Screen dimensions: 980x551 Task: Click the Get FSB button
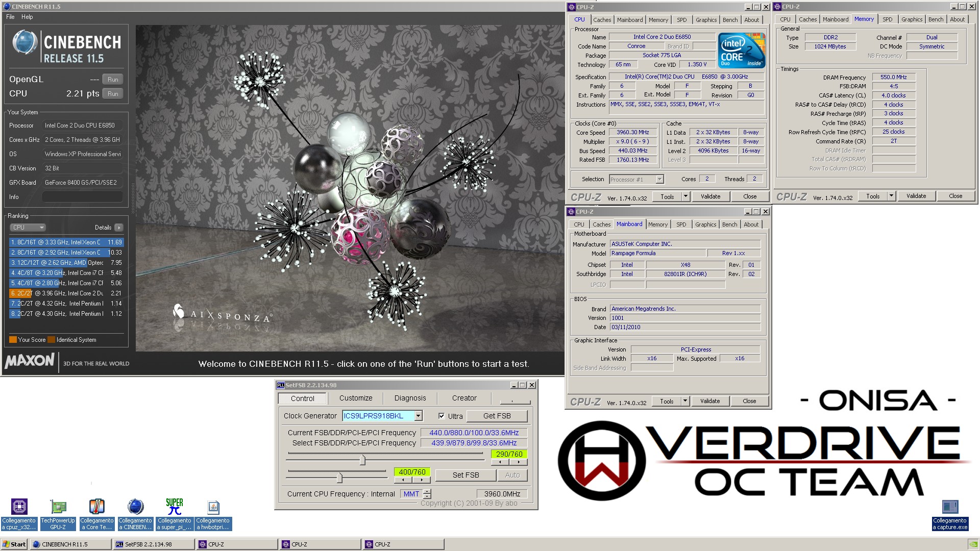point(497,416)
